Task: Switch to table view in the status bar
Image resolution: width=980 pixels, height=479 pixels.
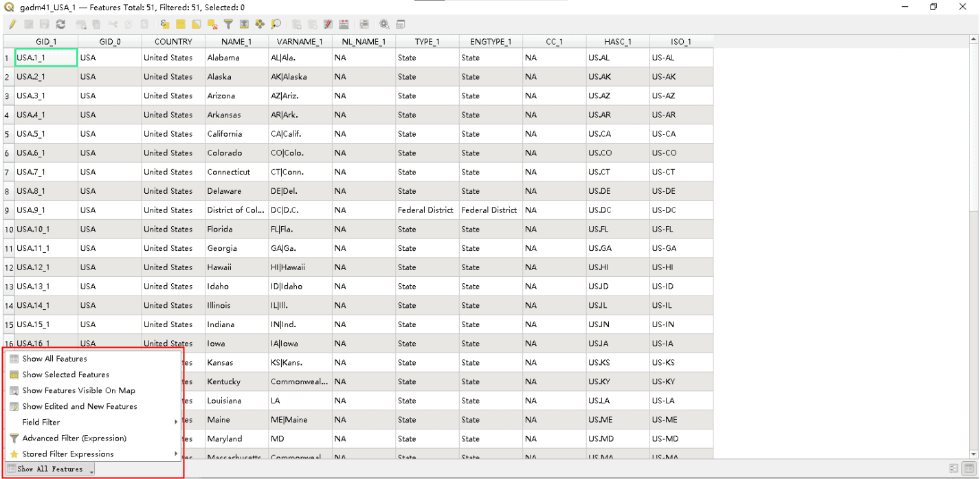Action: pos(968,468)
